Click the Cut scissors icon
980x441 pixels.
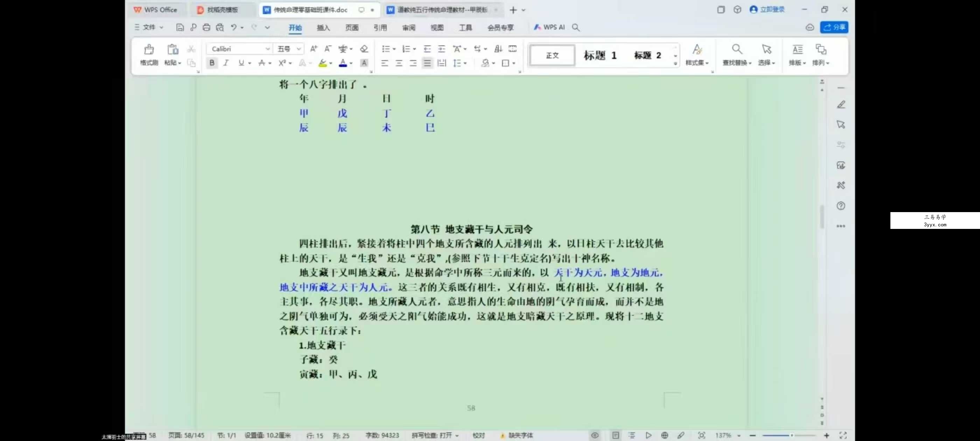(x=191, y=49)
